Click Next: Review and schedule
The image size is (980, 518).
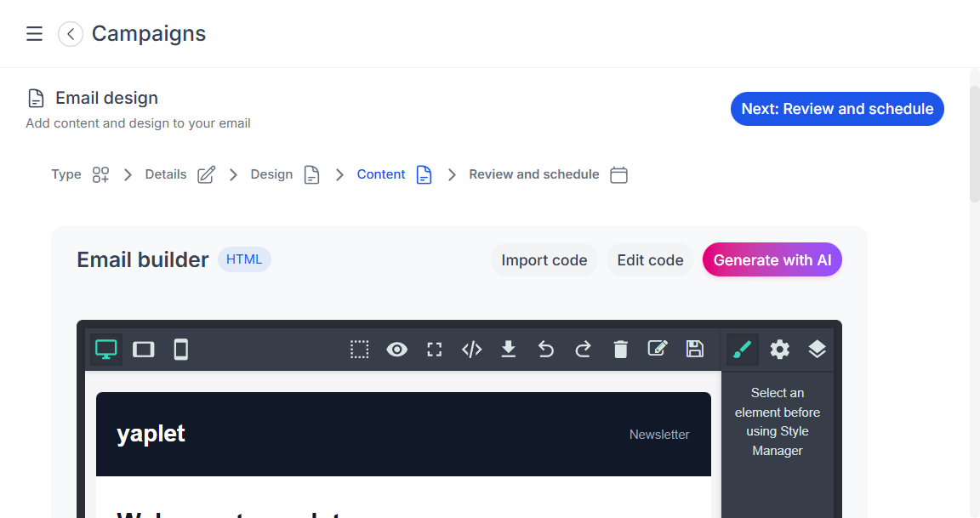[837, 109]
